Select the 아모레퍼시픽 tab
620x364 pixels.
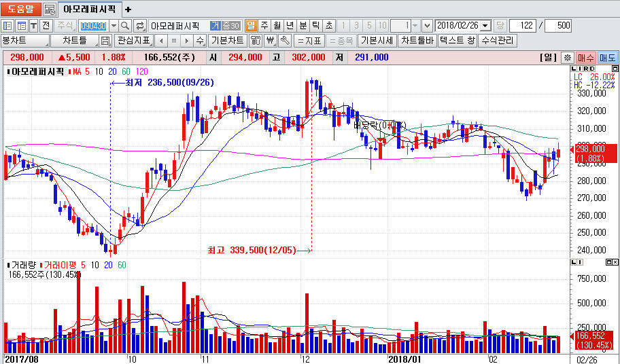point(90,10)
